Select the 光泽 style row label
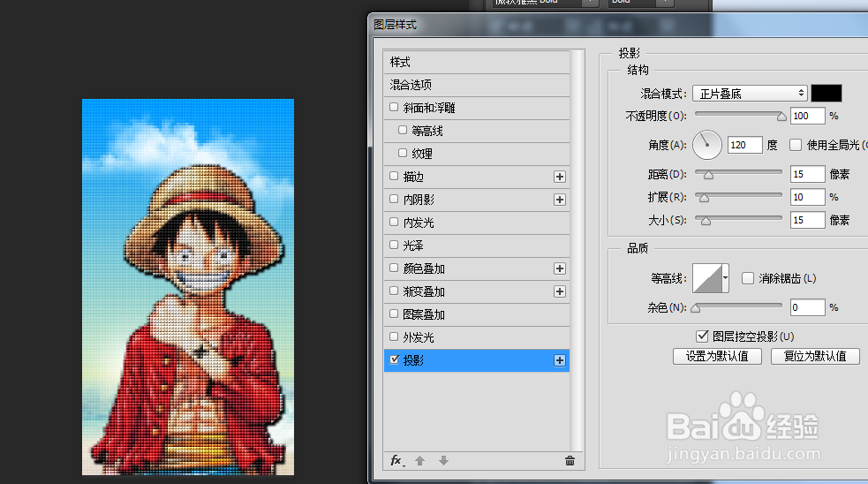 click(413, 246)
